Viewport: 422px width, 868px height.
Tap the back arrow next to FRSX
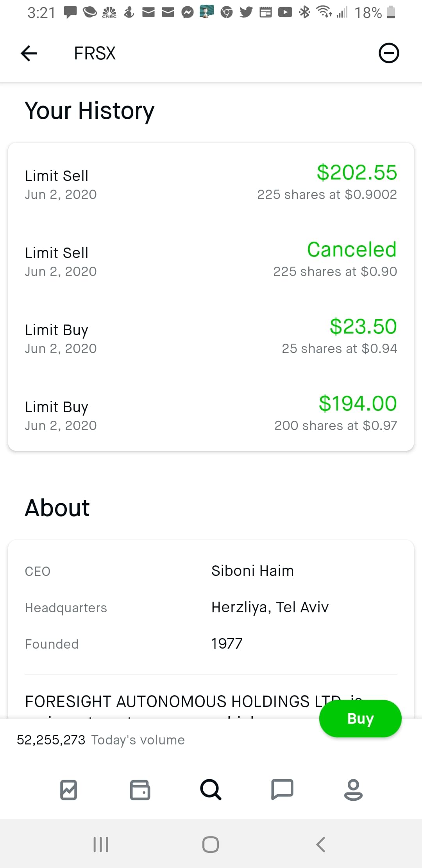[29, 53]
